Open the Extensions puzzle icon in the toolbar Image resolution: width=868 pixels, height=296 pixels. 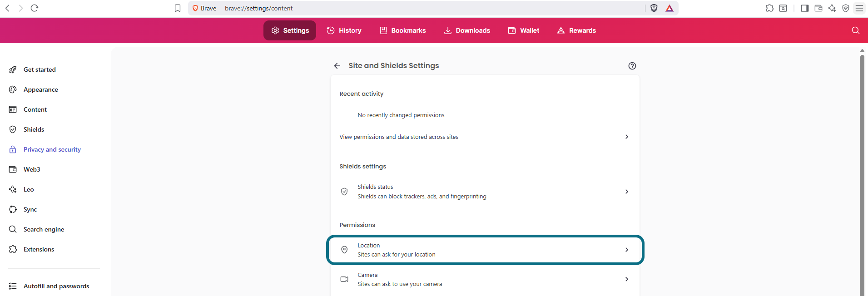pos(769,8)
